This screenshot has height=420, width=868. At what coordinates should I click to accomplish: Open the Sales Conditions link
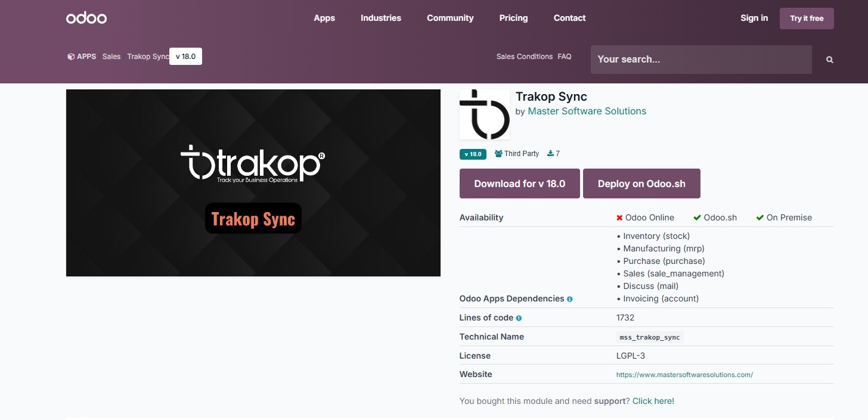pos(525,57)
